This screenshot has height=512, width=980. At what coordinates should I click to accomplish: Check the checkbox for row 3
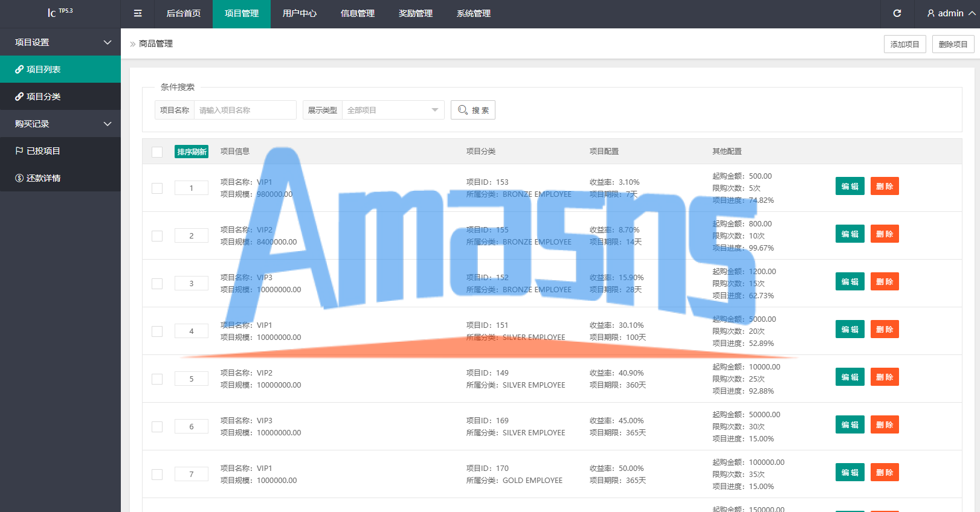(157, 284)
